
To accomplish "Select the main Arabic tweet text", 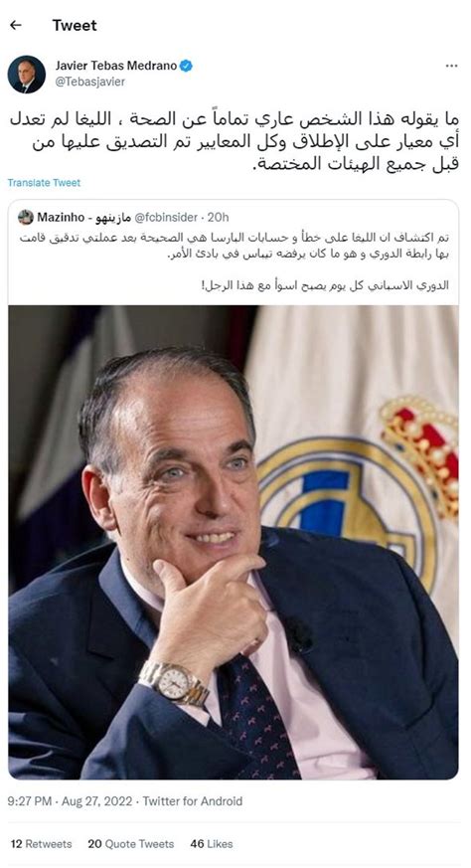I will (x=233, y=142).
